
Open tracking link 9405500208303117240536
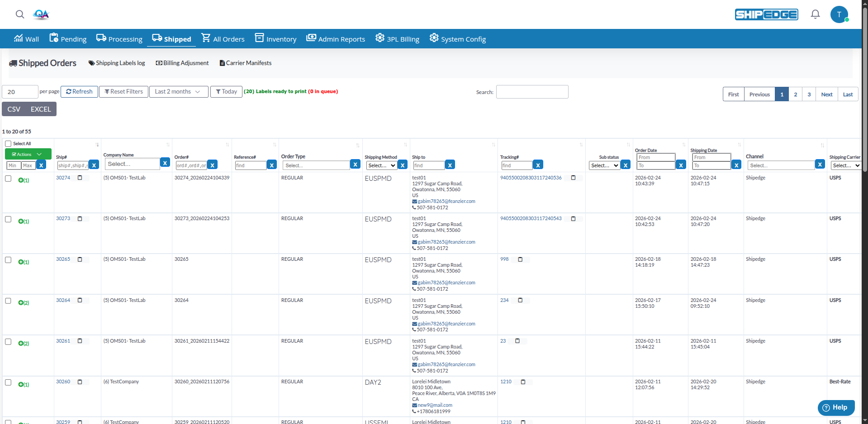531,178
